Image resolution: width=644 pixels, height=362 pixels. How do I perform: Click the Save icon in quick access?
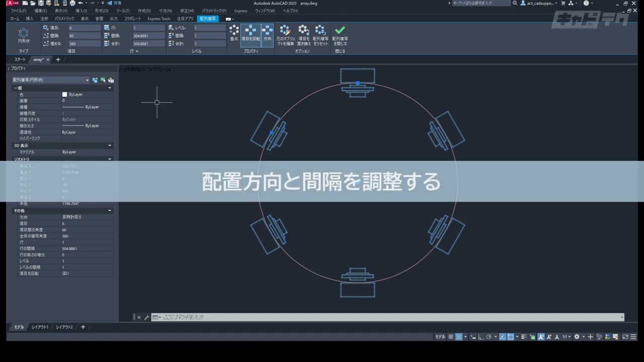coord(41,3)
